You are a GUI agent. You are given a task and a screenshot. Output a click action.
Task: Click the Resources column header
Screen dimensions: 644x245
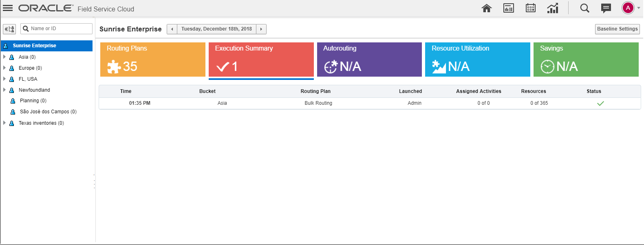[534, 91]
